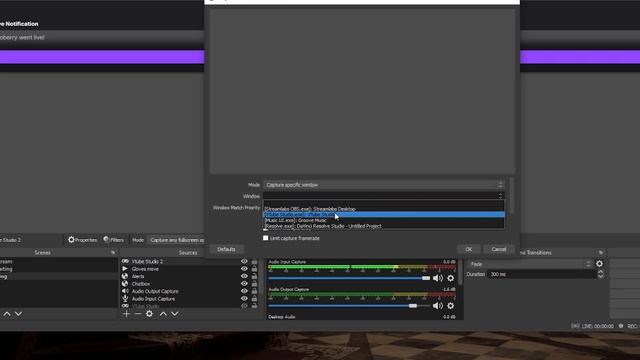640x360 pixels.
Task: Hide the Gloves move source
Action: click(244, 269)
